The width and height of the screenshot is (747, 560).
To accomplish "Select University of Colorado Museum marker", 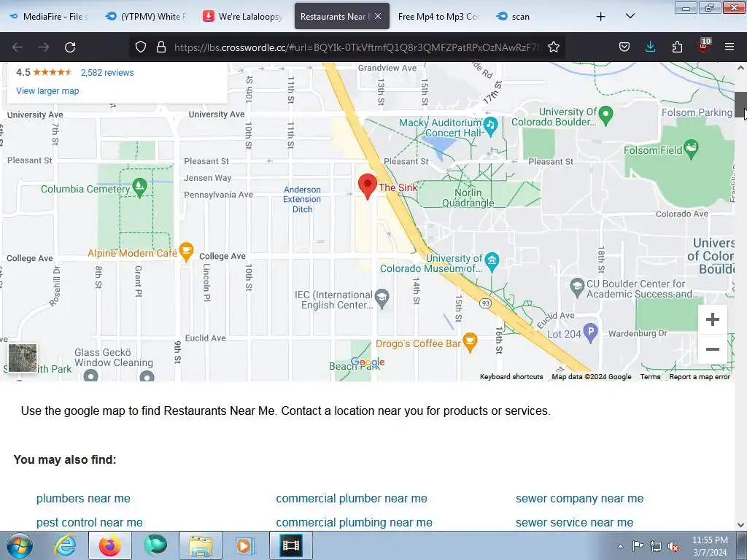I will point(492,262).
